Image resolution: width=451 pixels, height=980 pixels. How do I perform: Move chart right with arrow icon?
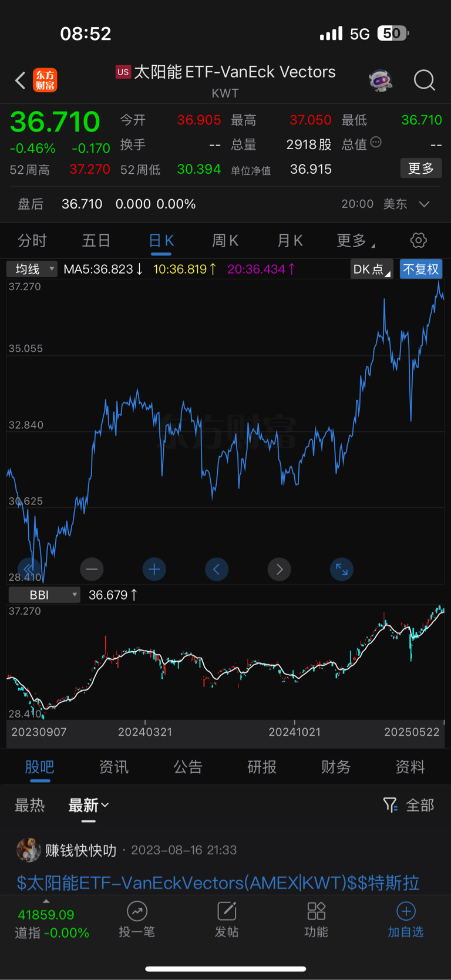click(x=280, y=569)
